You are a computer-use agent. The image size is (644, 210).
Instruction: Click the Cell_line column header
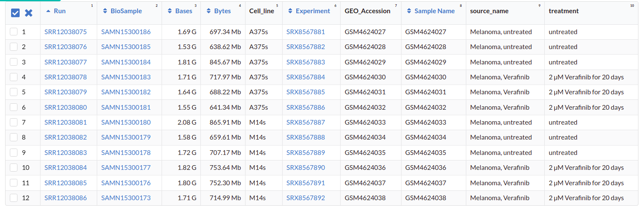tap(262, 11)
